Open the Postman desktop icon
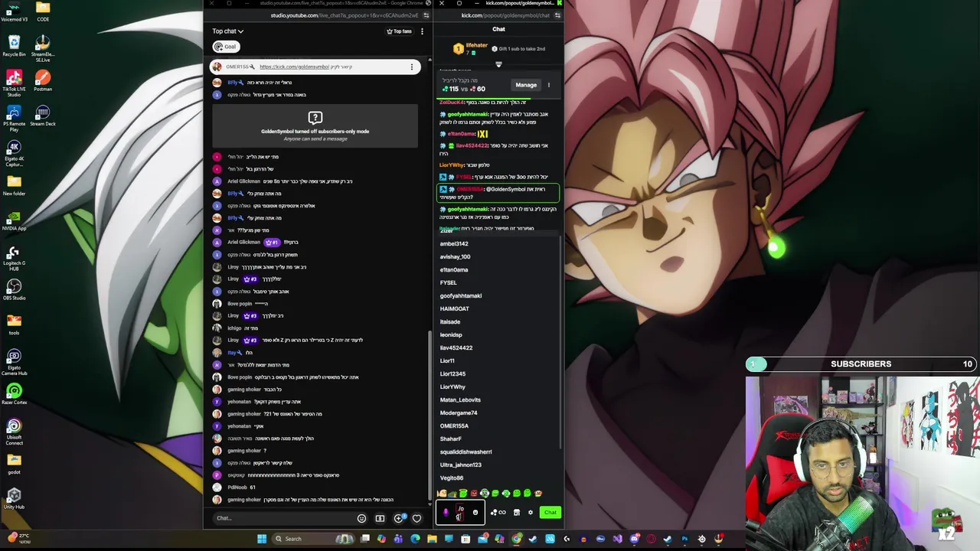 point(43,80)
